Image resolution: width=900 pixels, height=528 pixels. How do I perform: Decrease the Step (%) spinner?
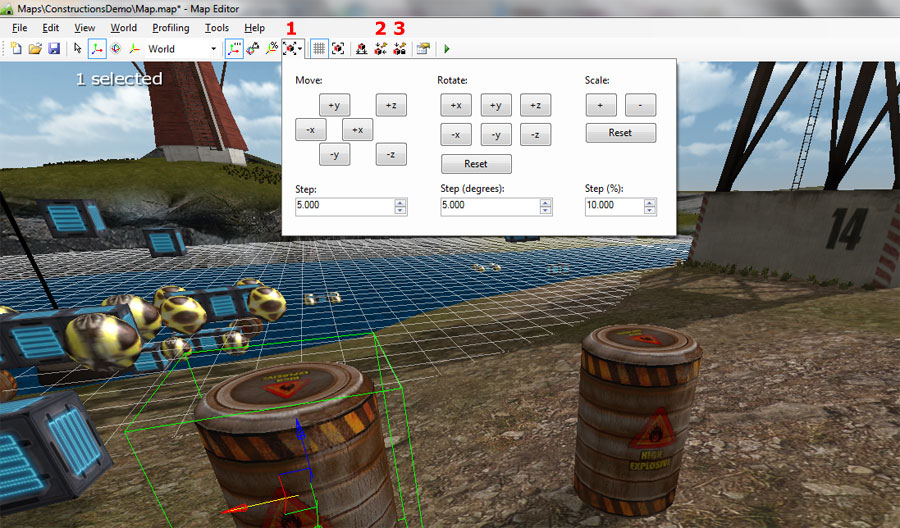[x=650, y=210]
